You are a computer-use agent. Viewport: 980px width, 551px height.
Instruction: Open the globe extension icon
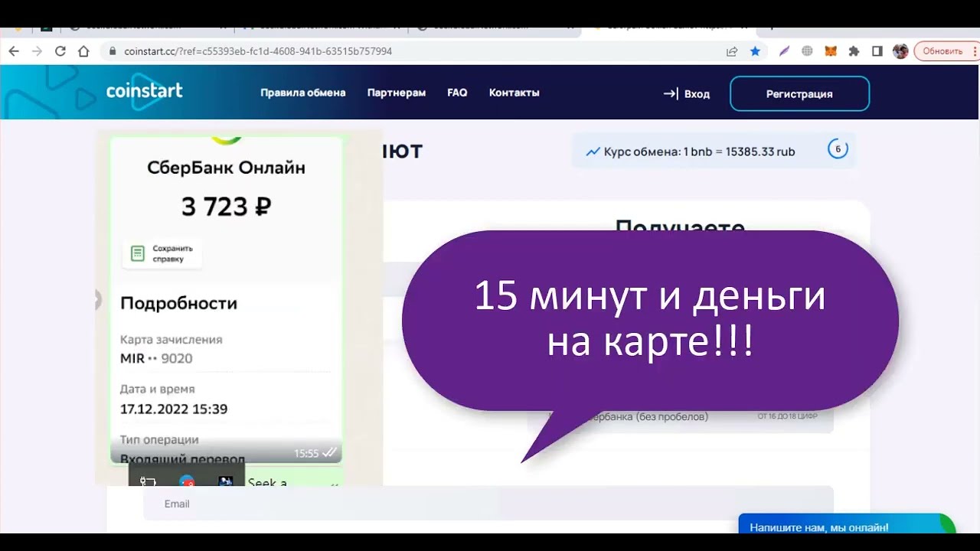point(807,51)
